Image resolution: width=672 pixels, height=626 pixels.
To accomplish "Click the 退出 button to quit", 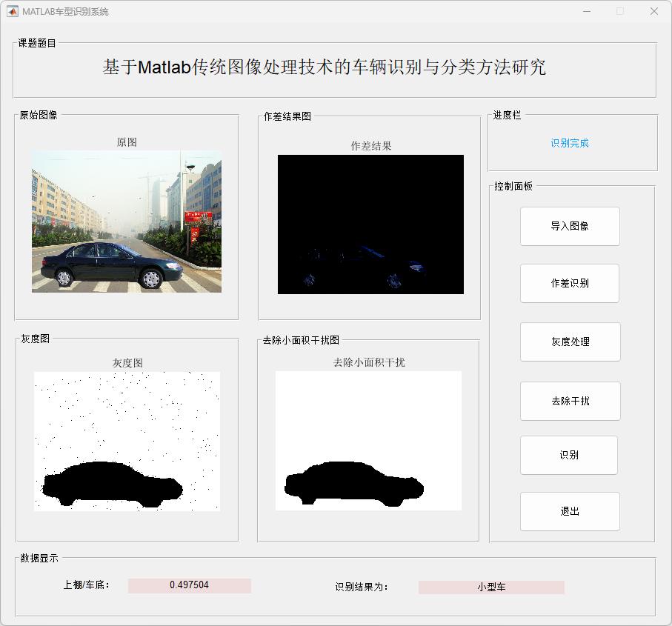I will point(569,511).
